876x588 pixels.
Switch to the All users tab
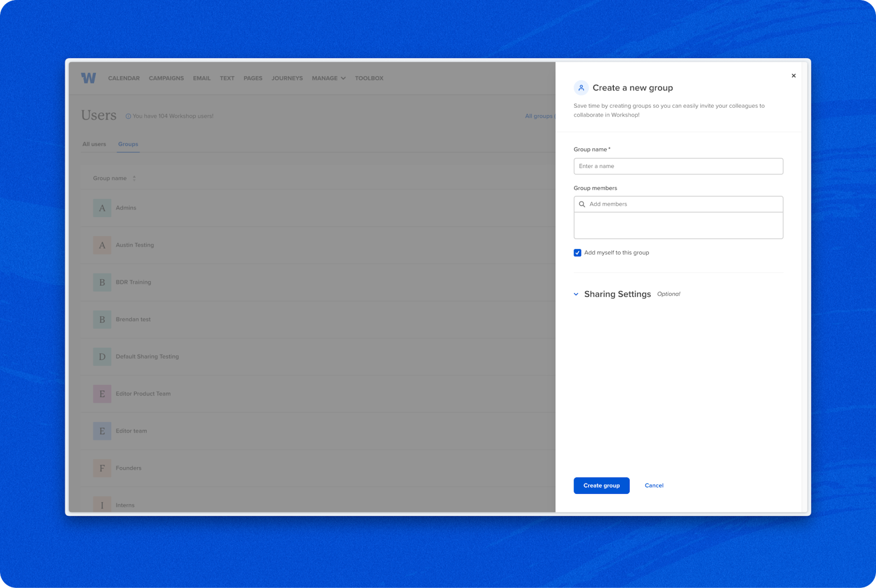(x=94, y=144)
